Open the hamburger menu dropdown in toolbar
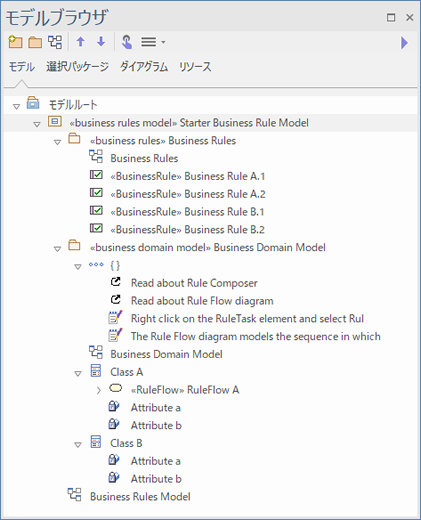Screen dimensions: 421x520 coord(153,42)
